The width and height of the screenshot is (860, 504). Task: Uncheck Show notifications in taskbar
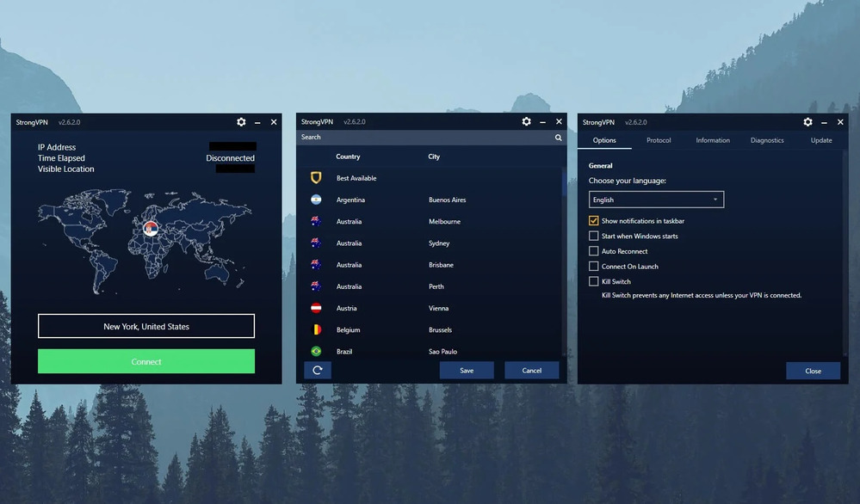point(593,220)
